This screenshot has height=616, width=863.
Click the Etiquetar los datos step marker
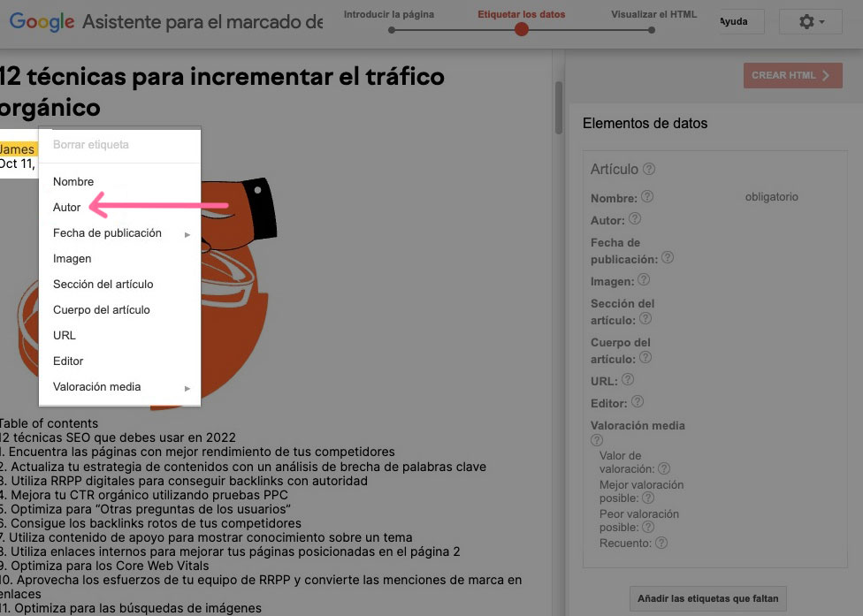click(x=522, y=30)
